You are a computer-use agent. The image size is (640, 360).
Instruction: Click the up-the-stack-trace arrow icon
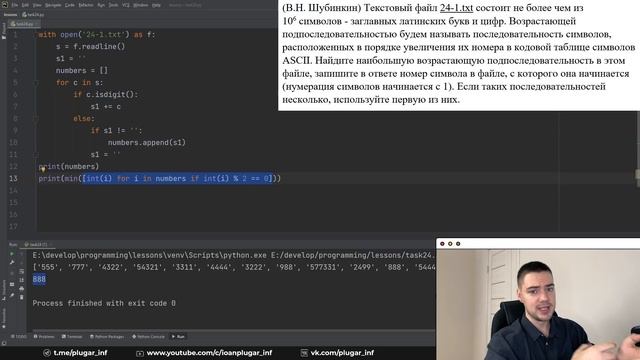point(22,254)
